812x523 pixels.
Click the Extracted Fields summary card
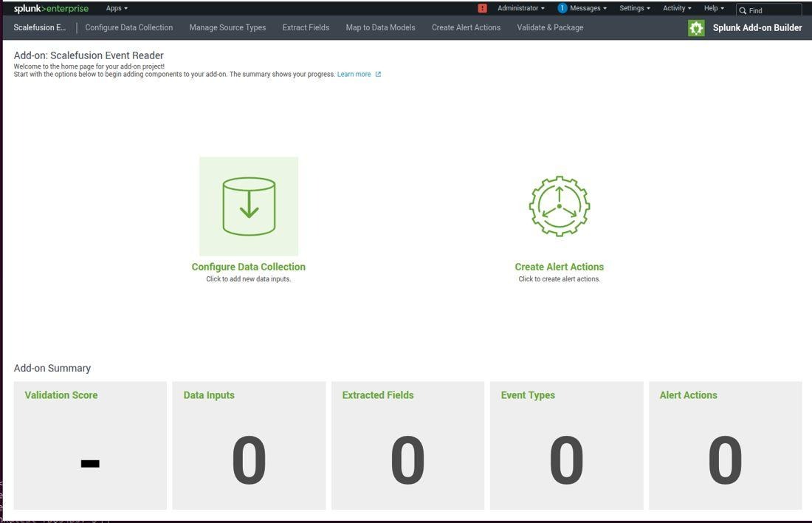(407, 445)
